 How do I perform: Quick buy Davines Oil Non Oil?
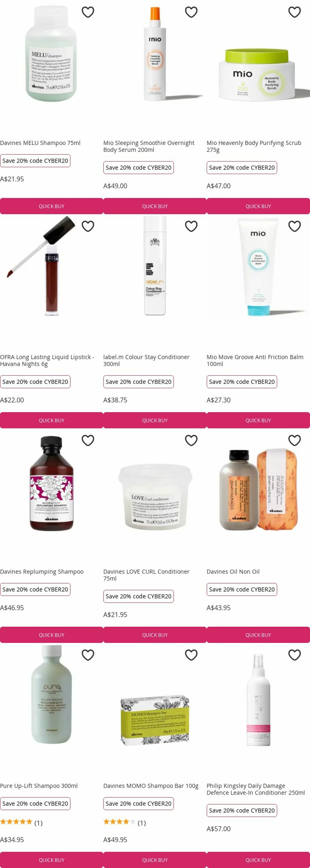(258, 635)
